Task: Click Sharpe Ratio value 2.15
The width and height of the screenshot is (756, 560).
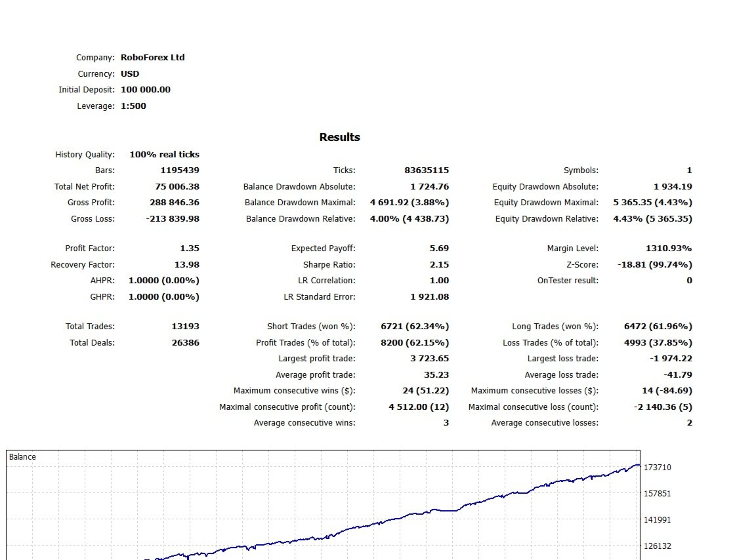Action: [x=439, y=264]
